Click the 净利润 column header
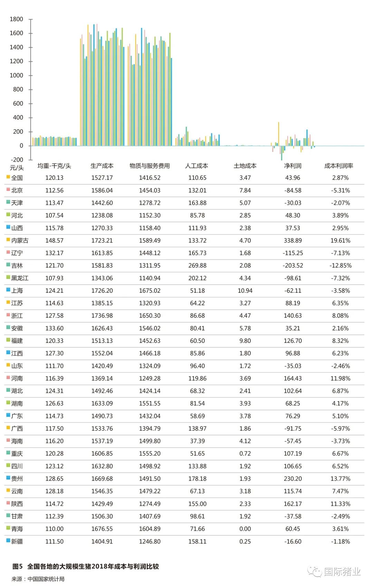The width and height of the screenshot is (373, 588). (293, 166)
